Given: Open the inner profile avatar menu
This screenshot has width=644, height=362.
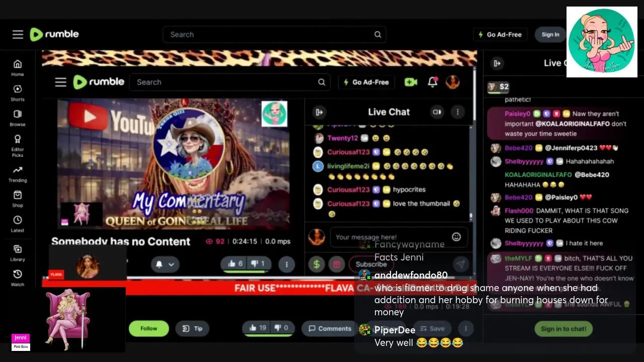Looking at the screenshot, I should coord(452,82).
